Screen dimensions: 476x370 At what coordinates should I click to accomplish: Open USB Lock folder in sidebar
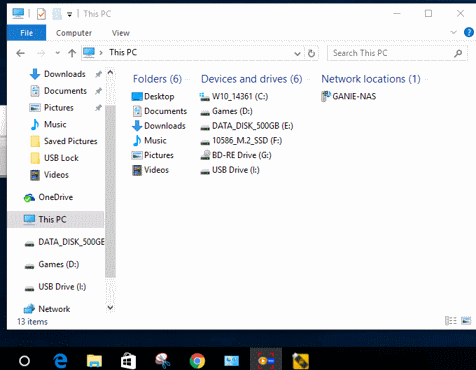pyautogui.click(x=54, y=158)
